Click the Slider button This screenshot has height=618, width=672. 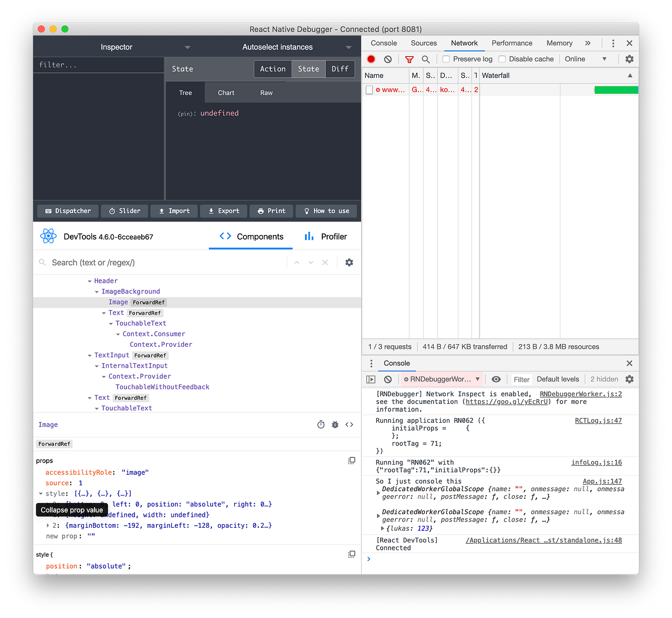124,211
